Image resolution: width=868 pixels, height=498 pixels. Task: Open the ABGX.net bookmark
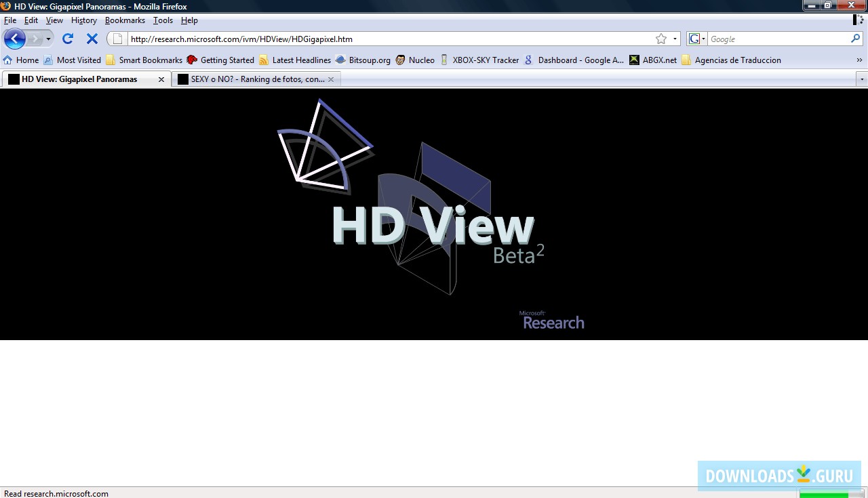pyautogui.click(x=653, y=60)
